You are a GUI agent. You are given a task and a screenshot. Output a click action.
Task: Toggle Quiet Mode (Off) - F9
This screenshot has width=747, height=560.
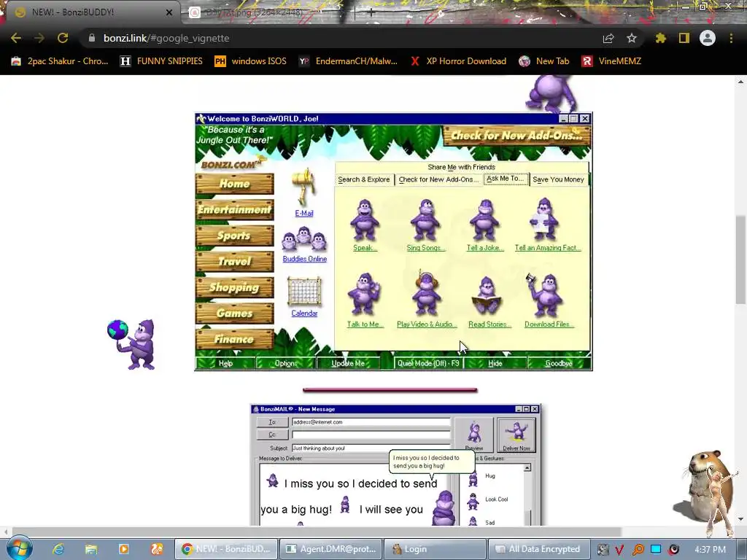coord(428,363)
